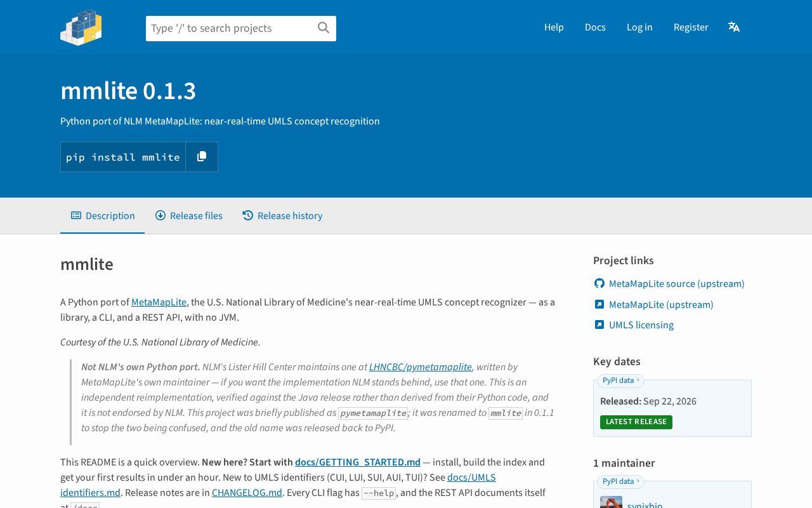The height and width of the screenshot is (508, 812).
Task: Open the LHNCBC/pymetamaplite link
Action: pyautogui.click(x=421, y=367)
